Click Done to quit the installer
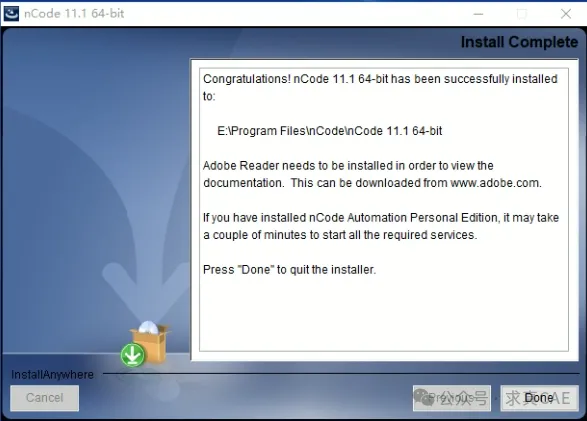 pos(539,398)
